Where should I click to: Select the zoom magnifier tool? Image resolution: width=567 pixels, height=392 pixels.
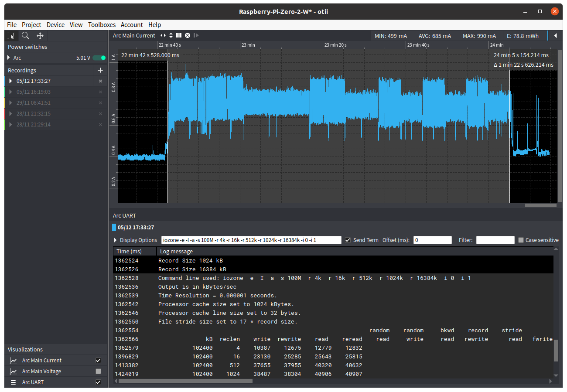point(26,36)
